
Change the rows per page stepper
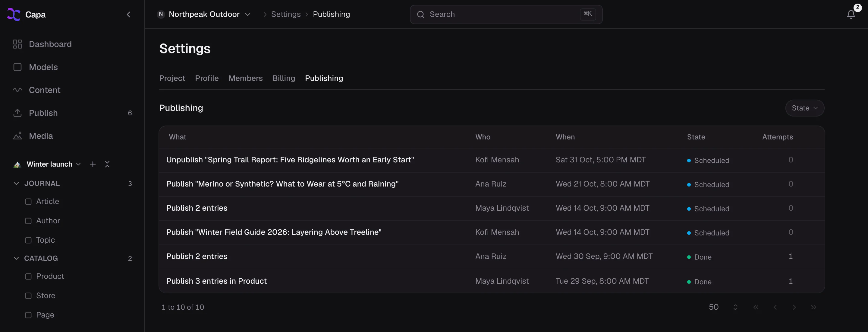coord(735,307)
